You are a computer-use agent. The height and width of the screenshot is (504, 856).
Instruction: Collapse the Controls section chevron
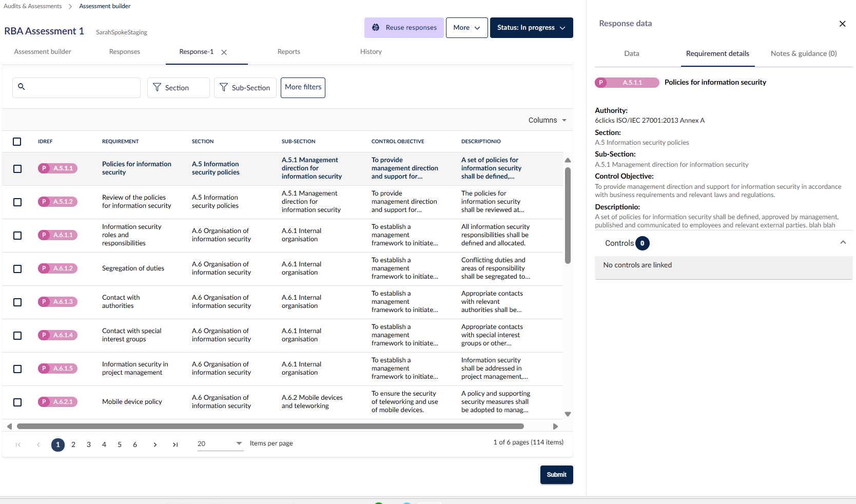point(843,243)
